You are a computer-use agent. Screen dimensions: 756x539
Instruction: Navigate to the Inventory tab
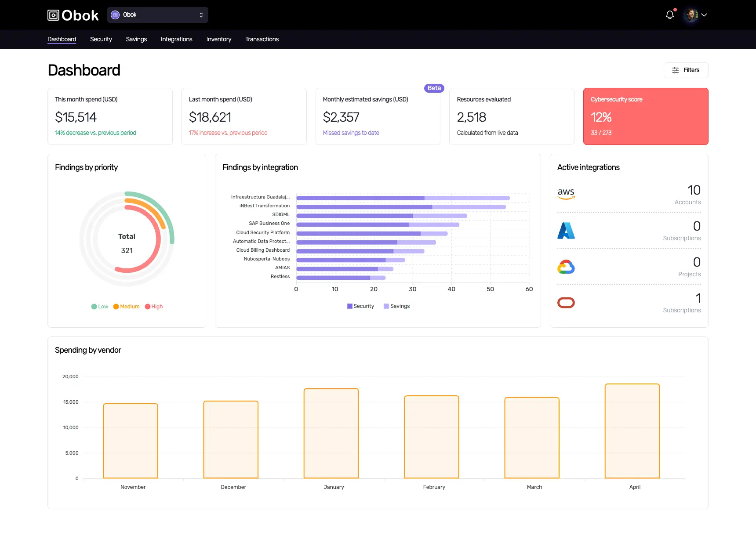tap(219, 39)
